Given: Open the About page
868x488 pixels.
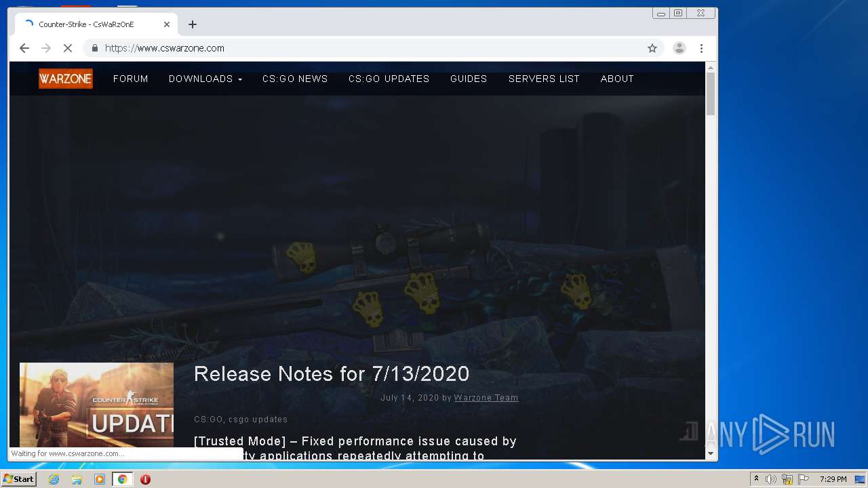Looking at the screenshot, I should (617, 79).
